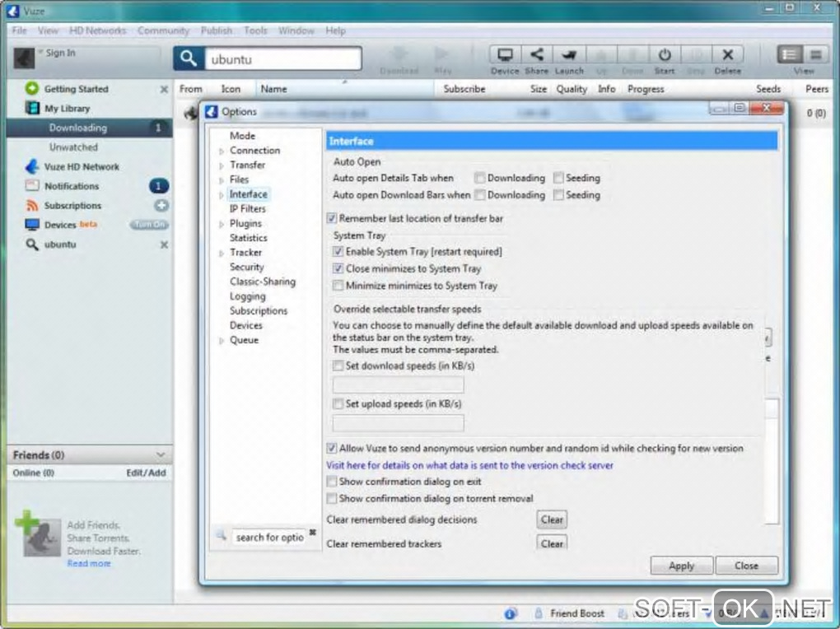Click the search magnifier icon beside ubuntu
Viewport: 840px width, 629px height.
[x=188, y=58]
